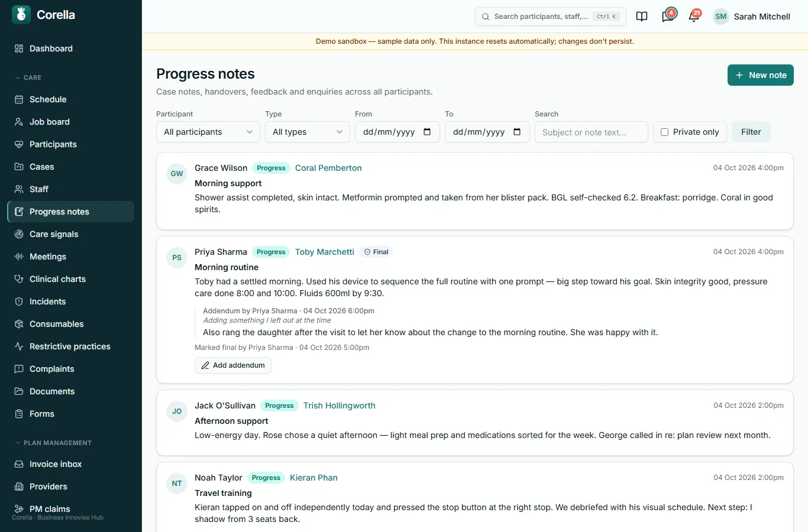
Task: Open notifications bell icon
Action: pyautogui.click(x=694, y=17)
